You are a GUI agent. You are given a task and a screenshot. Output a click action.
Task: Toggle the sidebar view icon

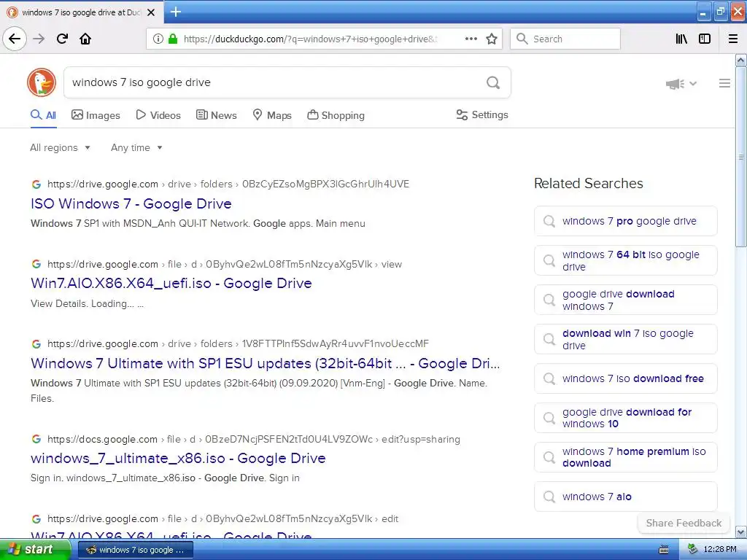coord(705,39)
